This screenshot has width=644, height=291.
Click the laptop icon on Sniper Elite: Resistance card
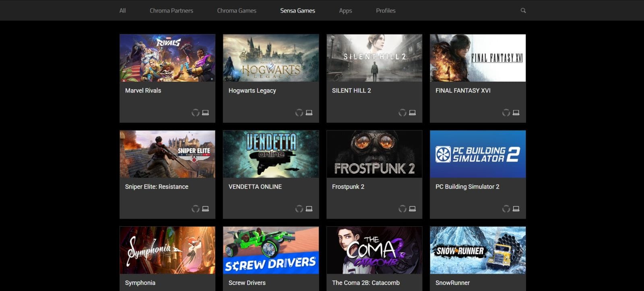tap(205, 209)
